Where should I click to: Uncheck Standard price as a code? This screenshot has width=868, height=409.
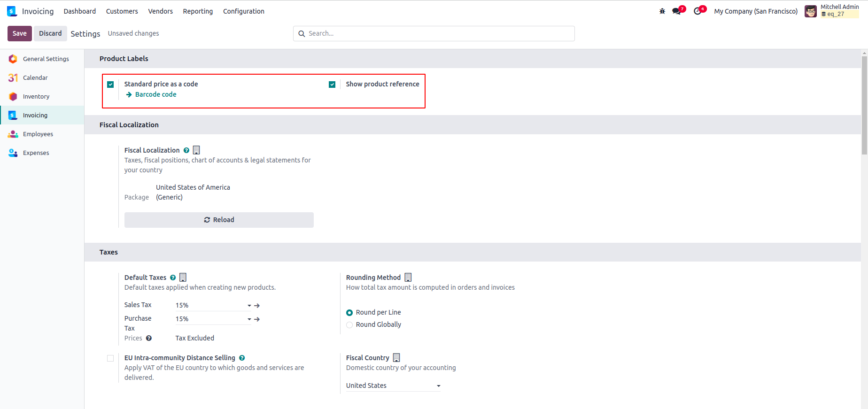click(110, 85)
